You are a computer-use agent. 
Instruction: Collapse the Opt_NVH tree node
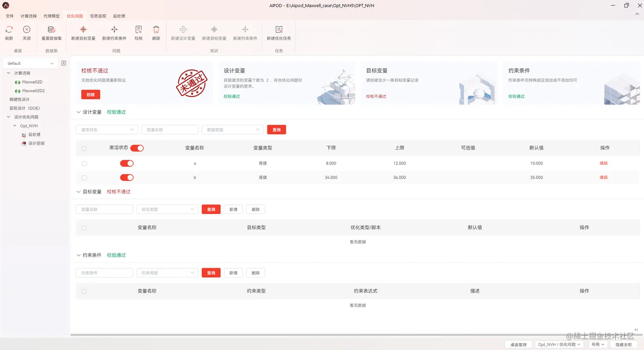click(x=14, y=126)
